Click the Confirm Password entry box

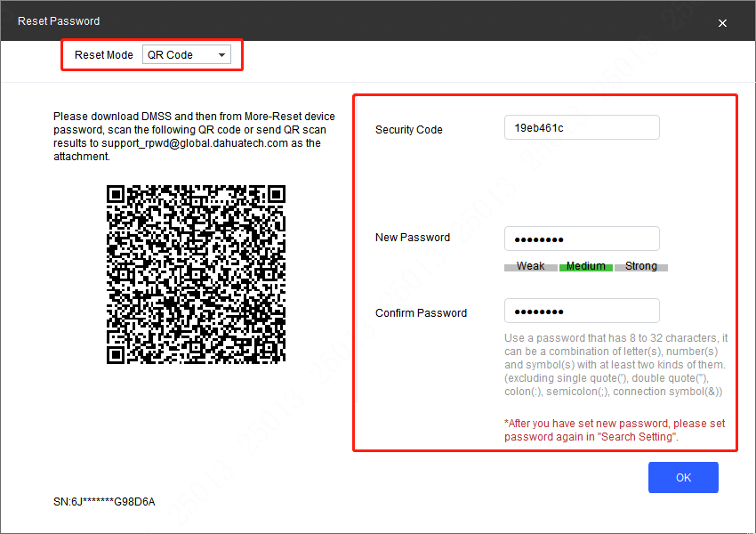(582, 311)
